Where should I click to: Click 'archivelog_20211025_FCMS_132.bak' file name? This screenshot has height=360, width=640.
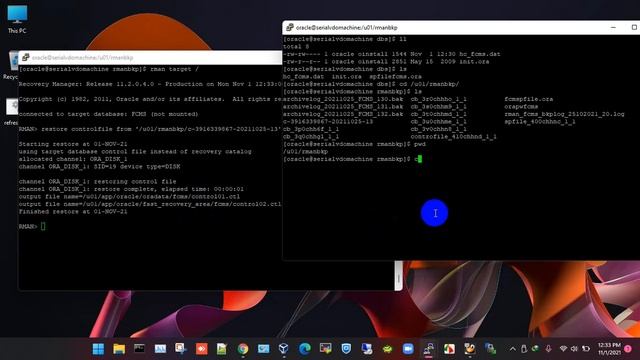[343, 114]
